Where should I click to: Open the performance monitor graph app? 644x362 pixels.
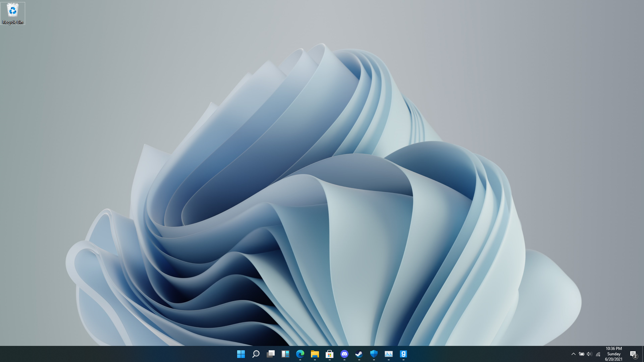(388, 354)
